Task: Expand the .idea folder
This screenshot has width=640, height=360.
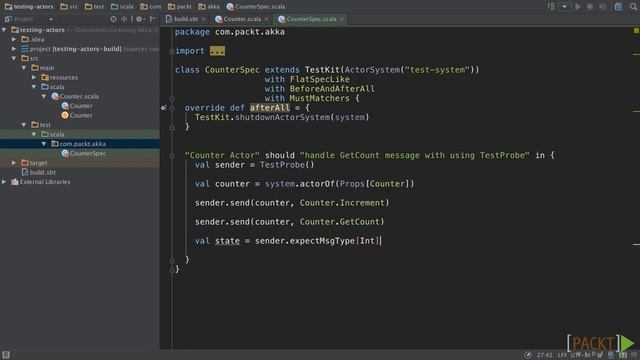Action: coord(14,39)
